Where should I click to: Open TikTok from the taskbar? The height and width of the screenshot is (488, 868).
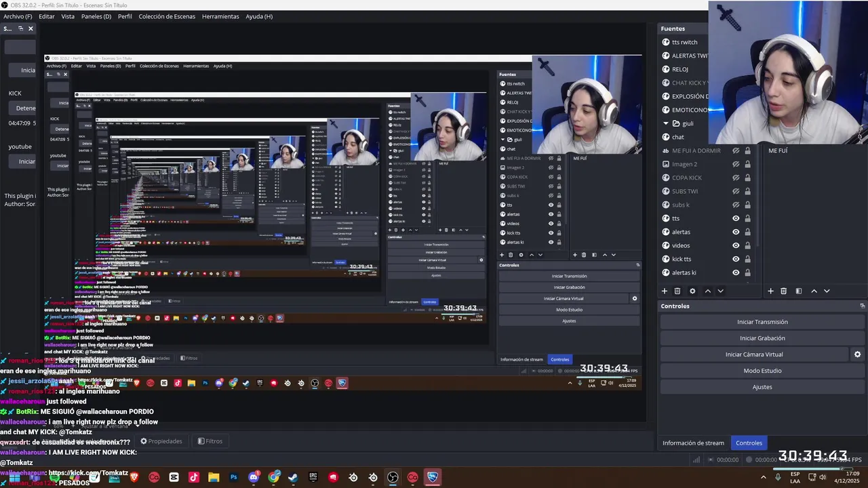(194, 477)
